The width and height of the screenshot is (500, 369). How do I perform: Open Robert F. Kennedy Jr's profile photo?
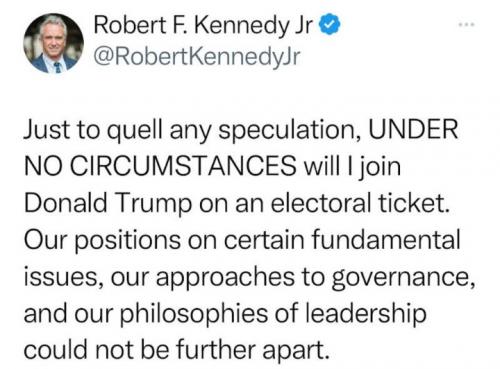click(x=53, y=44)
